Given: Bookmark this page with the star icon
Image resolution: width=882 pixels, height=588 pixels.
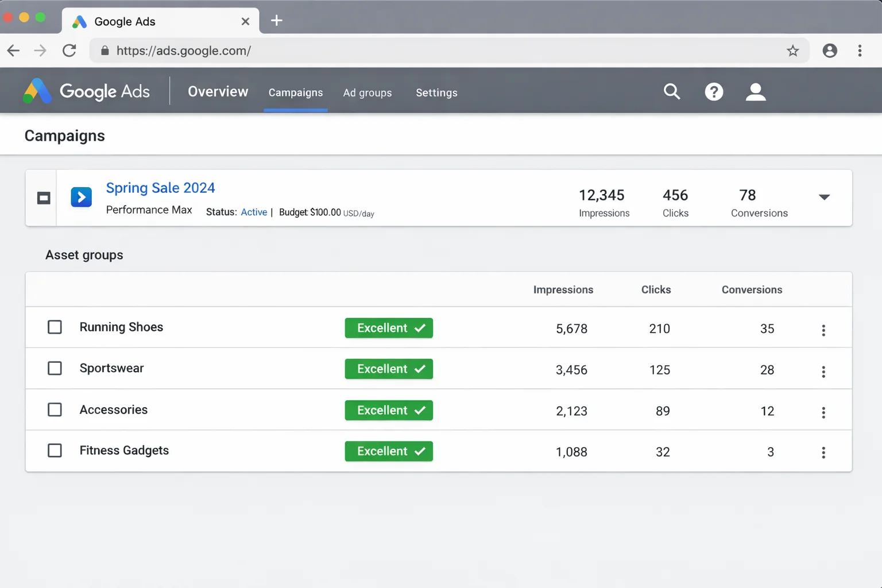Looking at the screenshot, I should [x=792, y=51].
